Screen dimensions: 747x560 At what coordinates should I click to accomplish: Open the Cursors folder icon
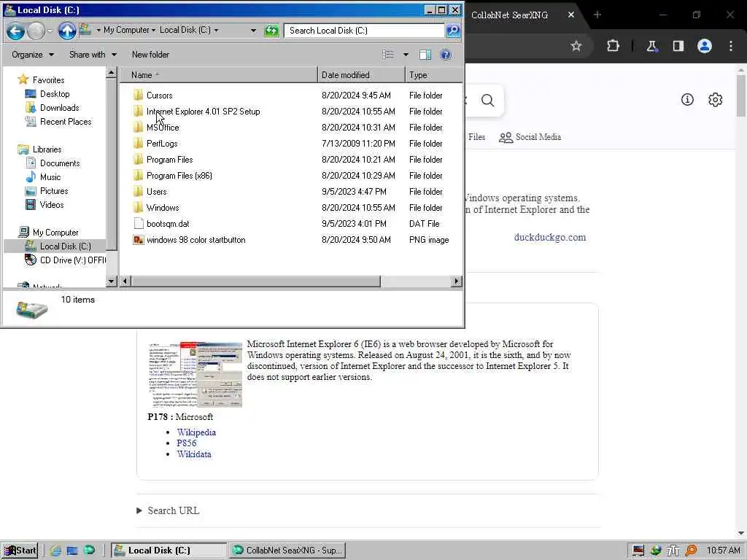click(x=138, y=96)
